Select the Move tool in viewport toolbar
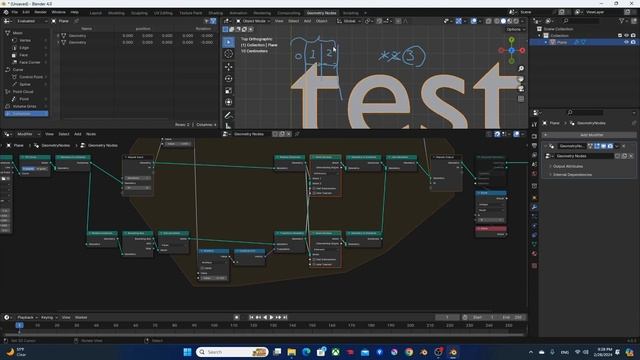Screen dimensions: 640x360 tap(229, 67)
